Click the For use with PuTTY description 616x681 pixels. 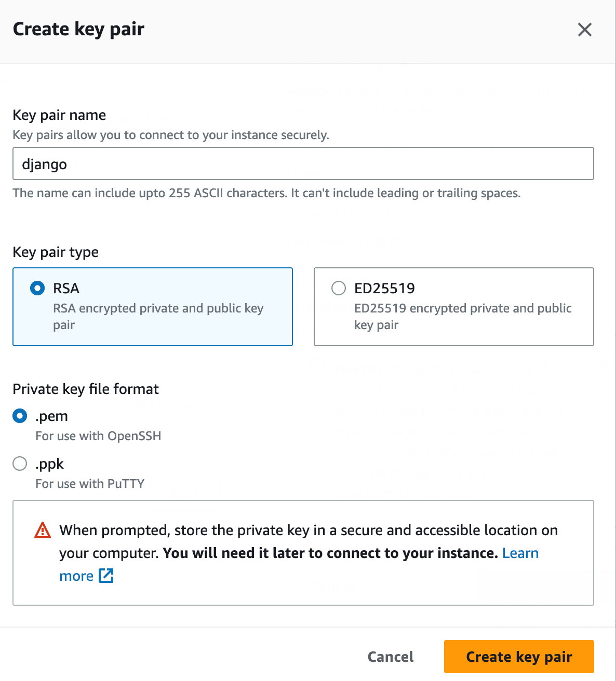pyautogui.click(x=90, y=484)
